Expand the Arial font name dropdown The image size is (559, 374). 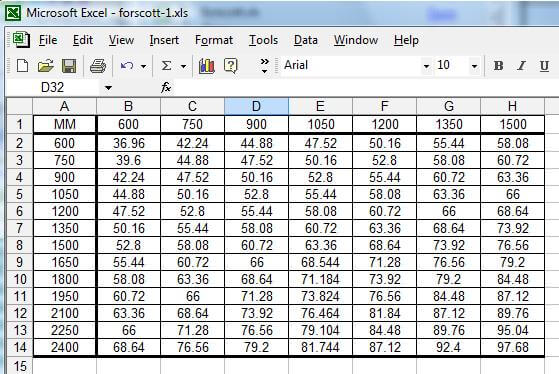point(426,66)
